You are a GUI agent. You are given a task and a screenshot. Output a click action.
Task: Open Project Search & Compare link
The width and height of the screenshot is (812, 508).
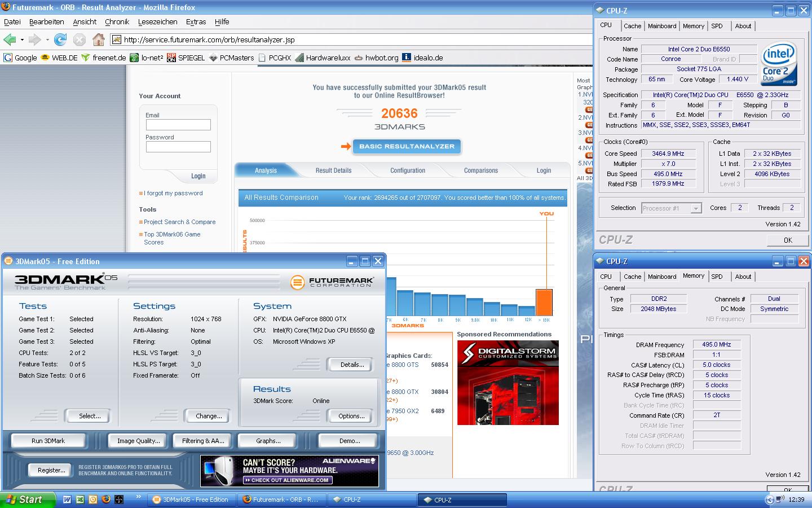coord(179,222)
